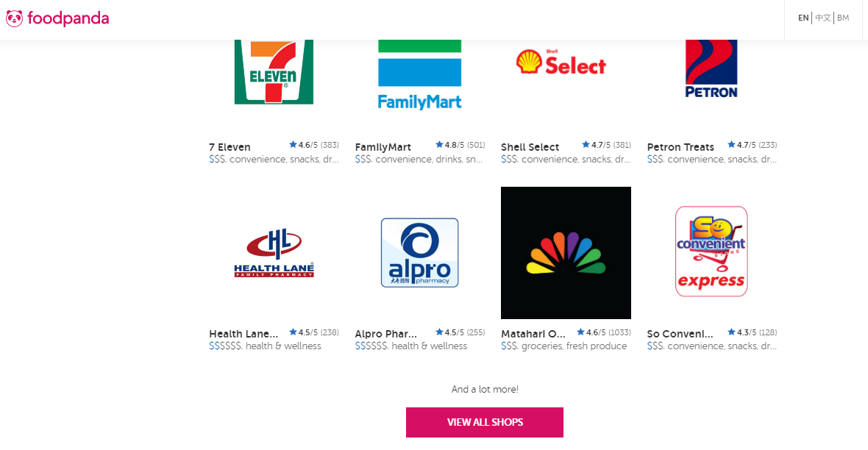Select the 7 Eleven store logo

coord(274,72)
